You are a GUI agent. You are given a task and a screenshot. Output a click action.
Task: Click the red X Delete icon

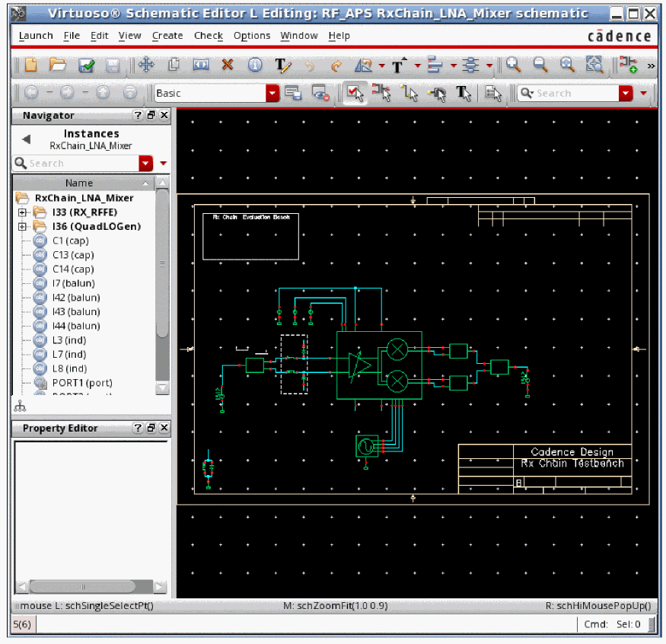pos(227,65)
